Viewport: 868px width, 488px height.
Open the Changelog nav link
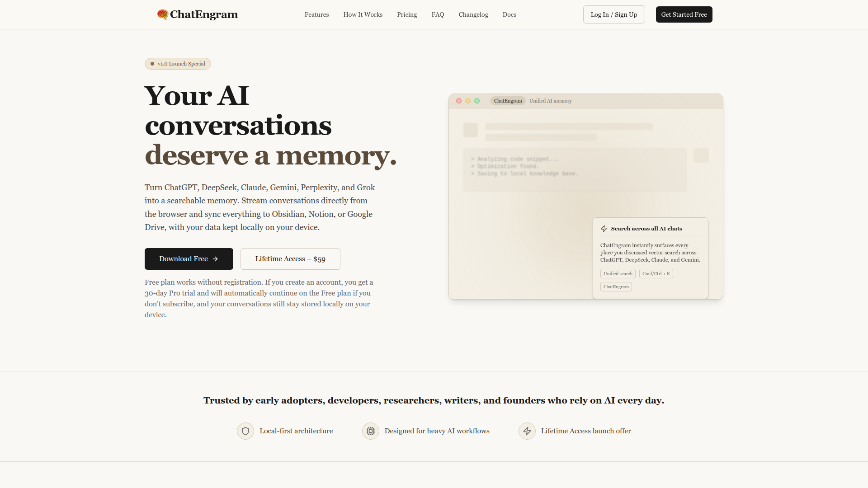[473, 14]
